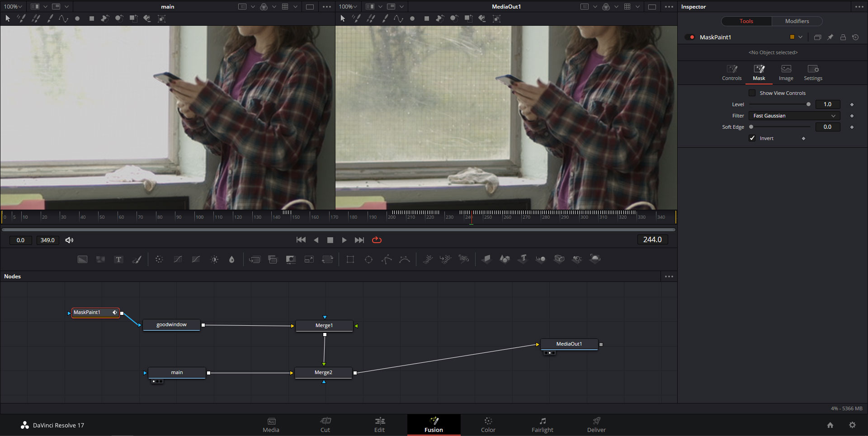Select the pointer tool in main viewer

8,19
